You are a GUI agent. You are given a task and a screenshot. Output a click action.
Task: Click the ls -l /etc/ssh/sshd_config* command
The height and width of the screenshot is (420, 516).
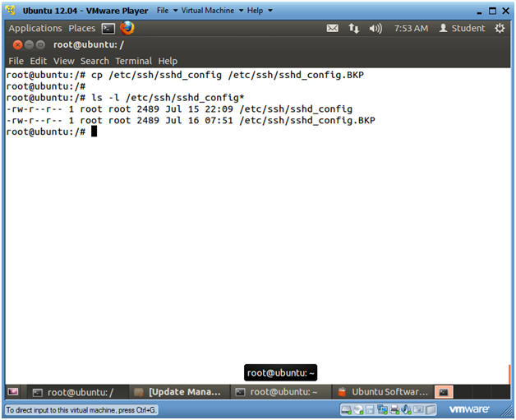[125, 98]
